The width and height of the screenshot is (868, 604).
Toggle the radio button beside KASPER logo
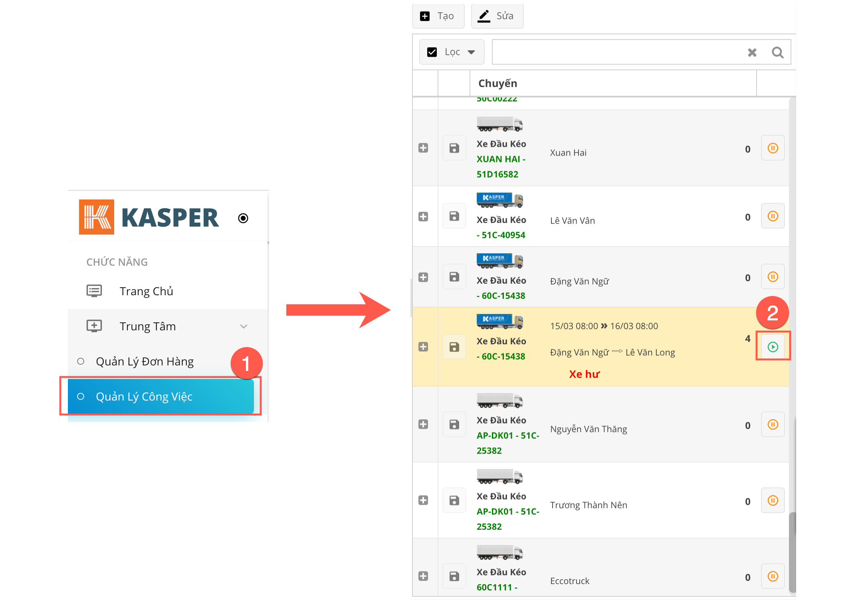pyautogui.click(x=243, y=218)
